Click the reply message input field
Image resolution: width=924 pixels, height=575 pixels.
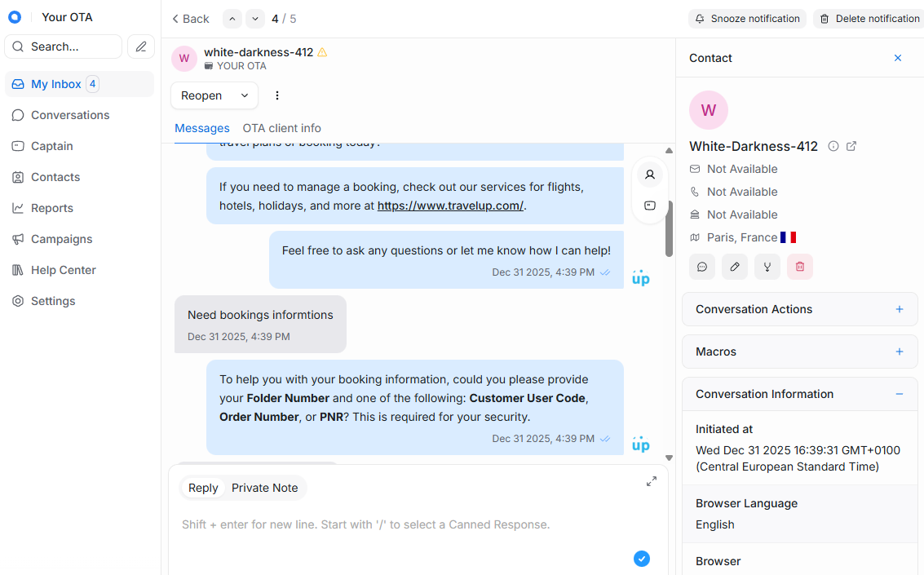click(408, 524)
